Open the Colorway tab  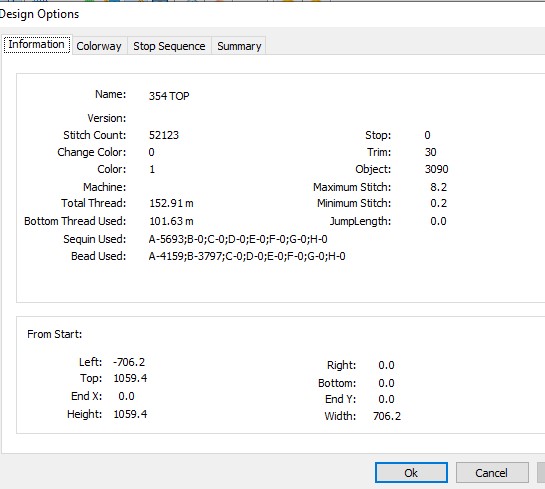tap(99, 46)
